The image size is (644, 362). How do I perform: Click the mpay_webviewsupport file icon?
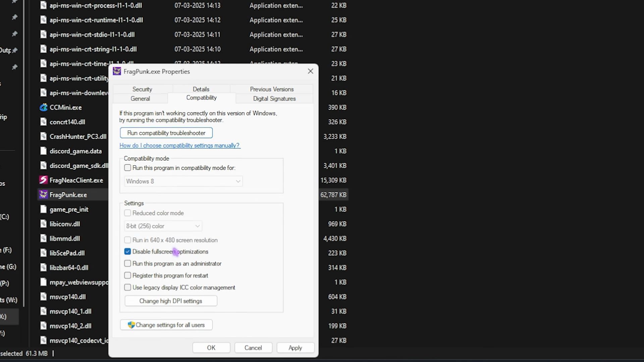43,282
